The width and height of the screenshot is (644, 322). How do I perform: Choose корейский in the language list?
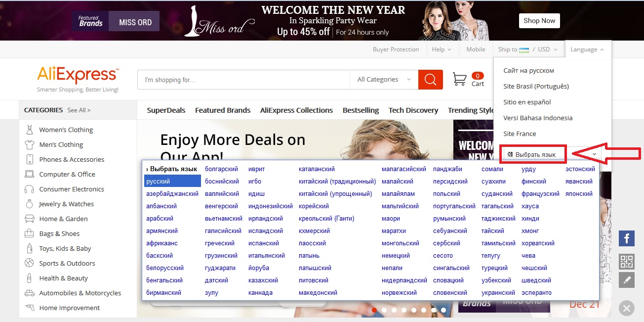pyautogui.click(x=314, y=206)
